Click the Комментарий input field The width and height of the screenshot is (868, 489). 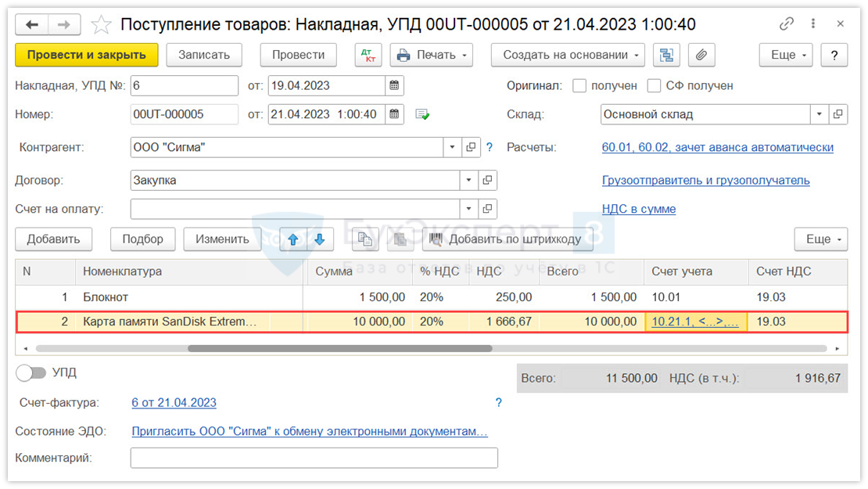314,458
